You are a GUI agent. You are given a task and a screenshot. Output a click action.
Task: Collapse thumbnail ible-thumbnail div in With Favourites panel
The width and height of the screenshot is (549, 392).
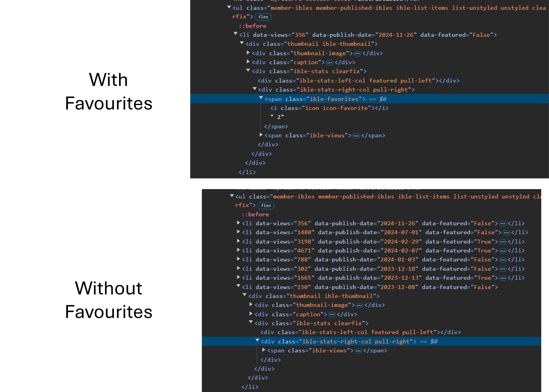coord(242,43)
